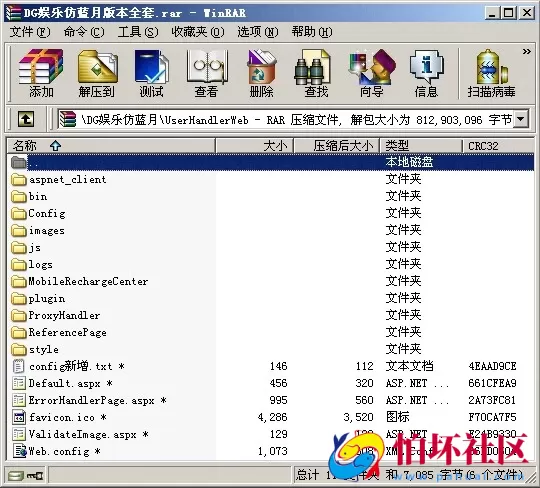Screen dimensions: 540x488
Task: Click the MobileRechargeCenter folder name
Action: (89, 281)
